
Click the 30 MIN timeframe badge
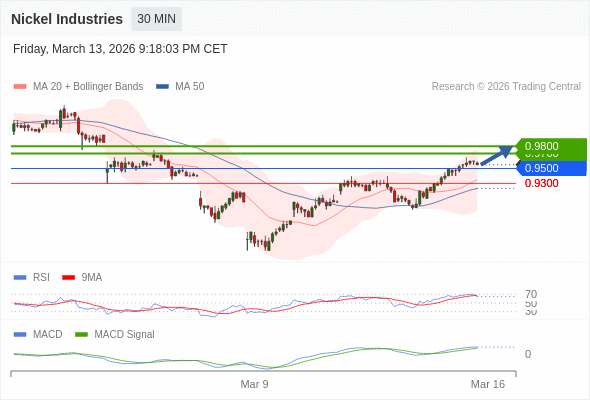(x=157, y=19)
